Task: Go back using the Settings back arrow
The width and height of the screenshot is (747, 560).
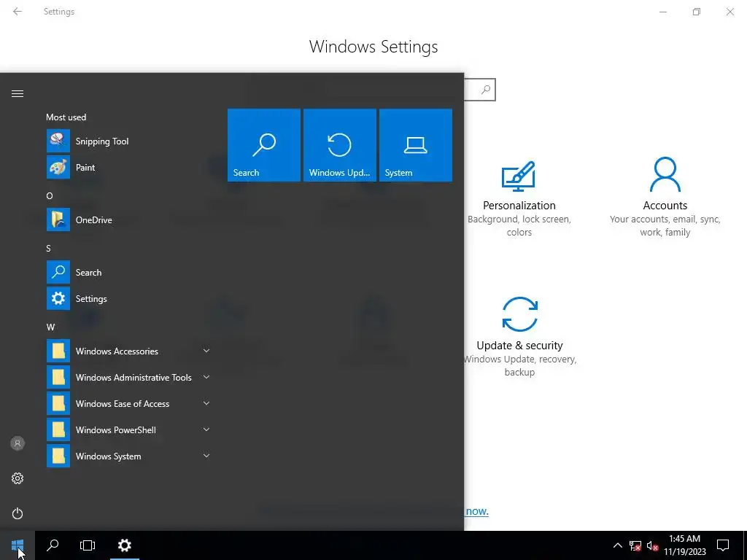Action: coord(18,12)
